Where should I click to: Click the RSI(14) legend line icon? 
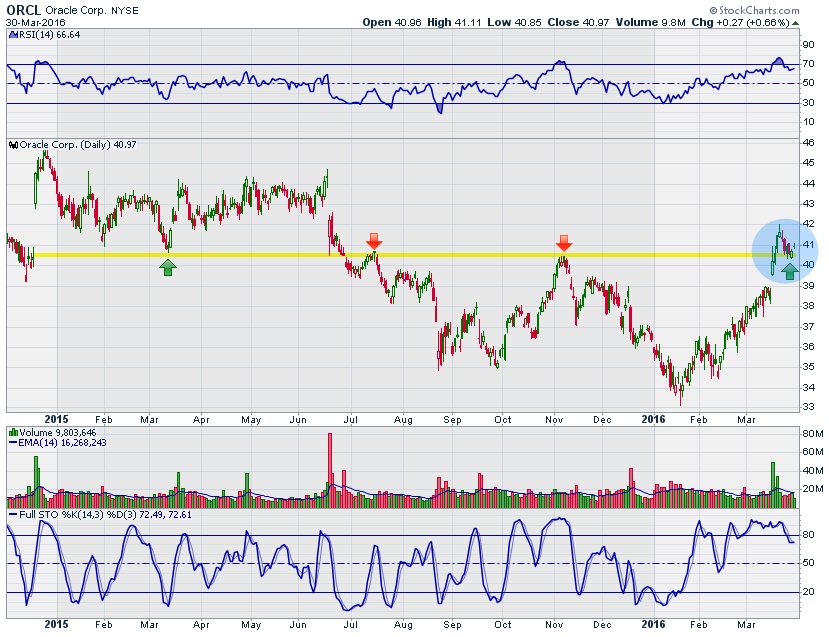(x=13, y=35)
